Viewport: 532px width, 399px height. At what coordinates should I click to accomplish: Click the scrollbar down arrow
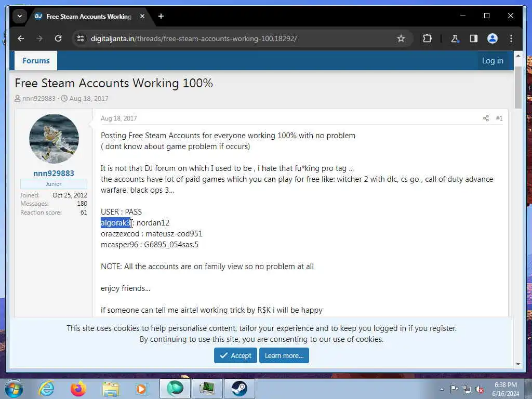[x=518, y=364]
